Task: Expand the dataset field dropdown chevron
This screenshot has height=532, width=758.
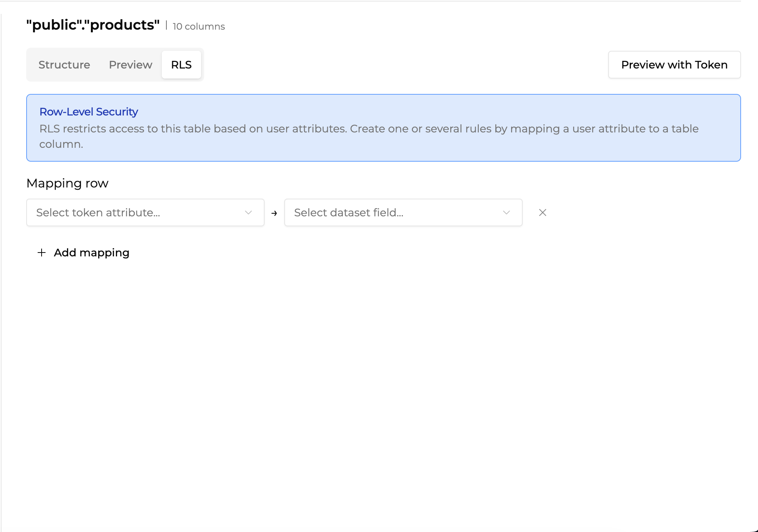Action: pos(506,212)
